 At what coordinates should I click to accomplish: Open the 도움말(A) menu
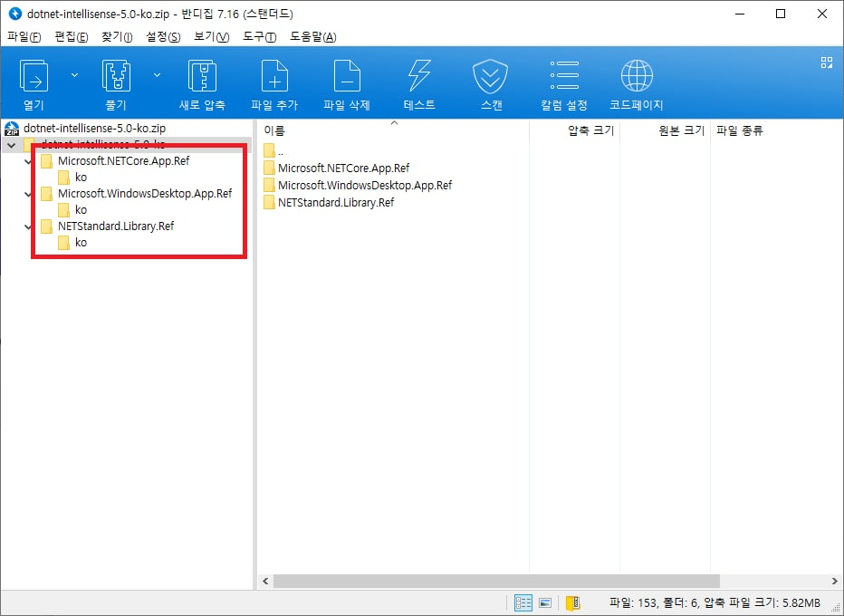click(313, 36)
